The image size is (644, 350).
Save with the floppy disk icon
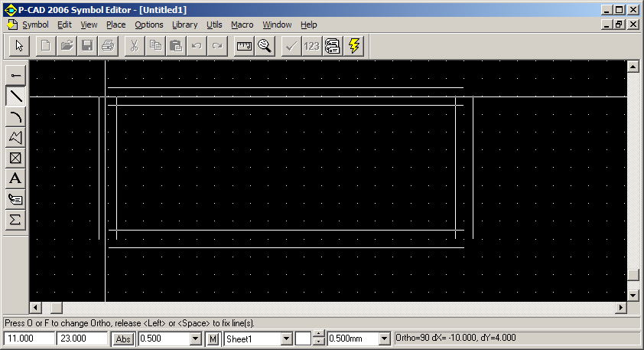point(87,46)
